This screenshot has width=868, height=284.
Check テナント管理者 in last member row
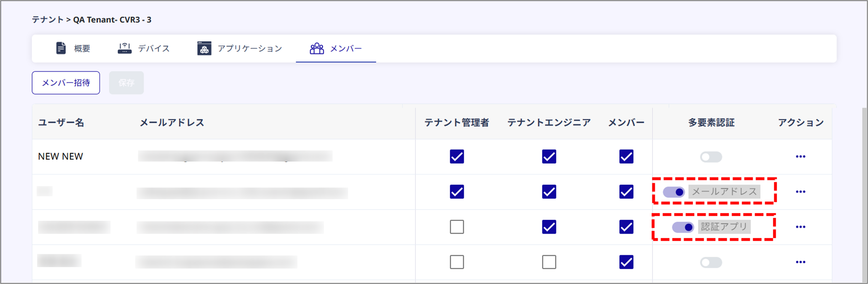(x=457, y=262)
